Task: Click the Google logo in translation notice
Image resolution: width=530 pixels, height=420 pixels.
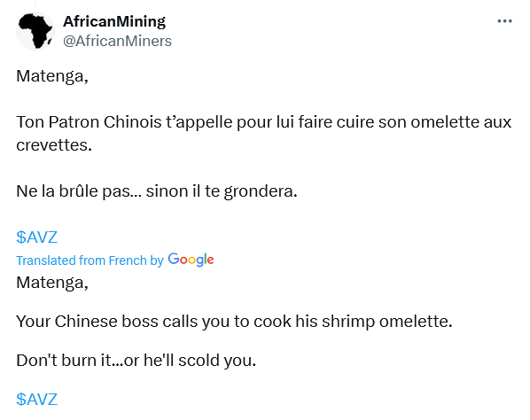Action: (191, 260)
